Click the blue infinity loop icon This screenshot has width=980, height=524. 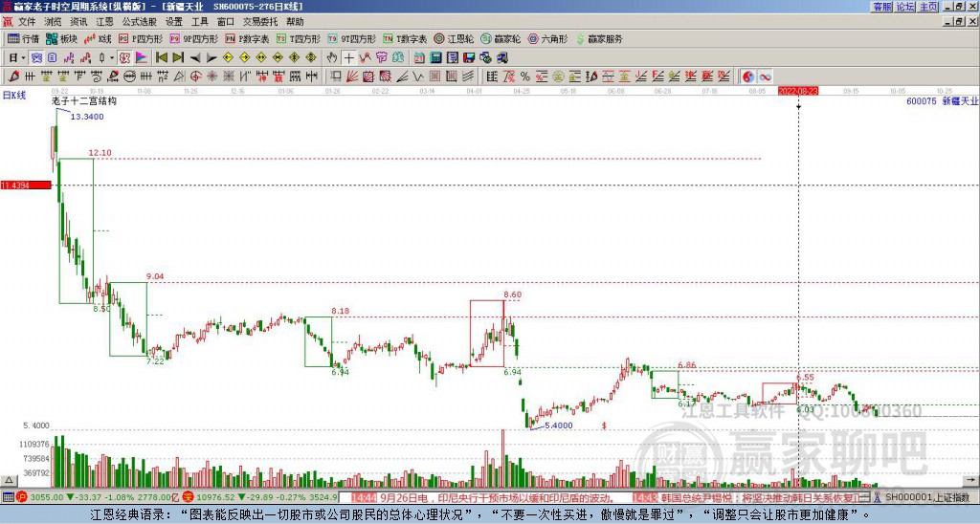click(765, 76)
